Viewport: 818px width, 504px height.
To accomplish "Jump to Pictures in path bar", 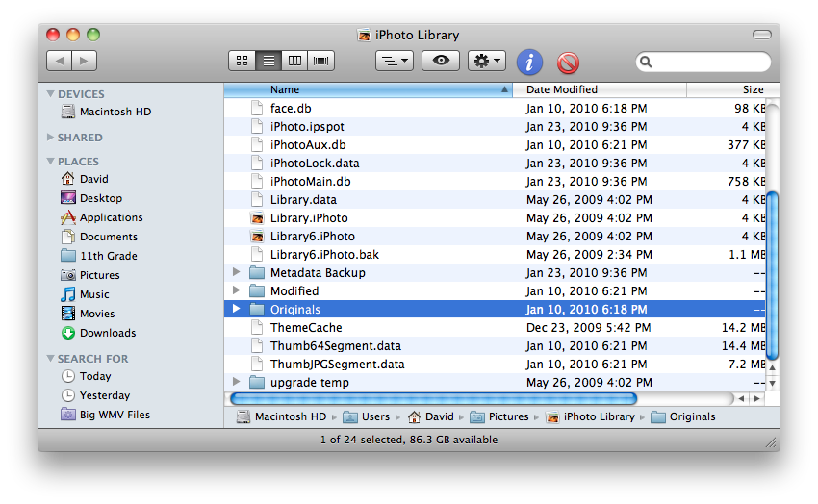I will point(499,417).
